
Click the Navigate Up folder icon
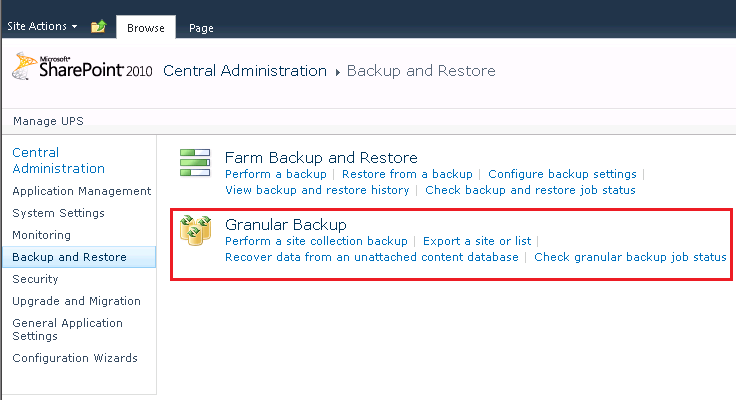(x=99, y=26)
